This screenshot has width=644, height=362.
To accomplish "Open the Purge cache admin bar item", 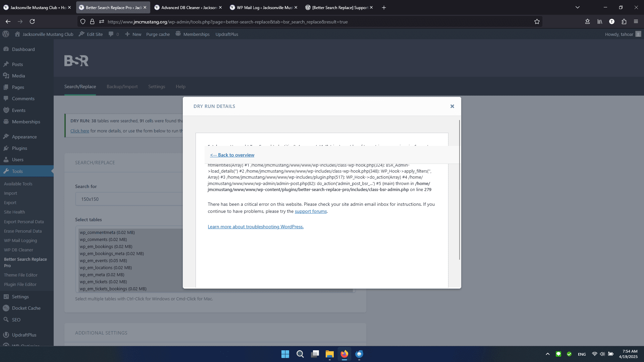I will [x=158, y=34].
